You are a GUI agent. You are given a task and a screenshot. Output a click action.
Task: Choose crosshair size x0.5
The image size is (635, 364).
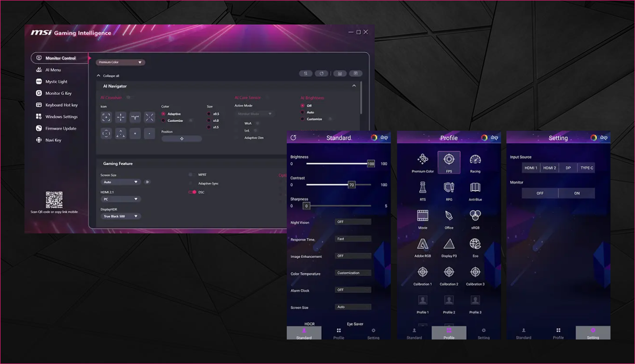(209, 114)
